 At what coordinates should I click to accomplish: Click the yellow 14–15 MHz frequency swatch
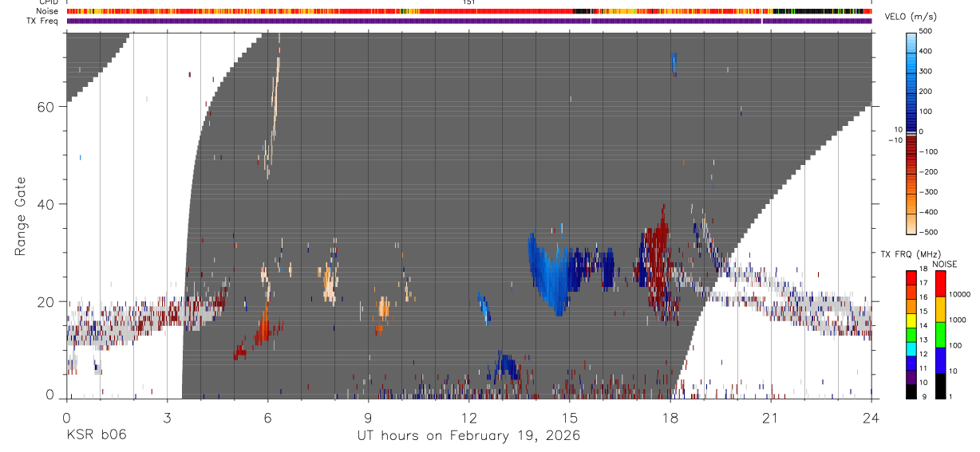point(911,320)
